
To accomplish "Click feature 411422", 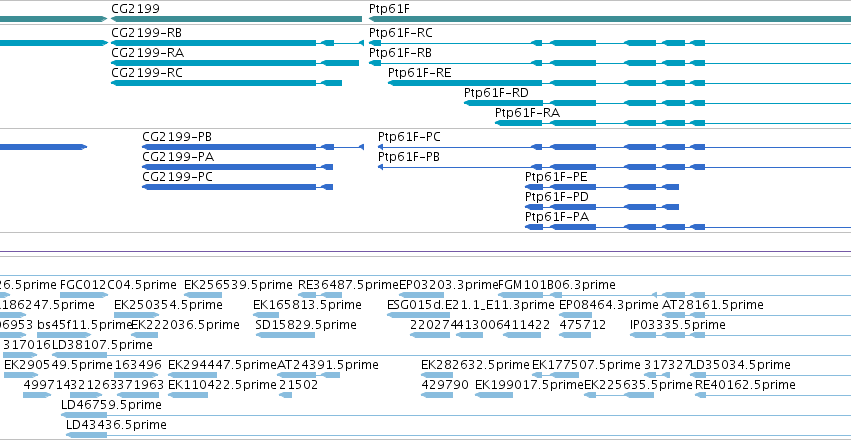I will [522, 335].
